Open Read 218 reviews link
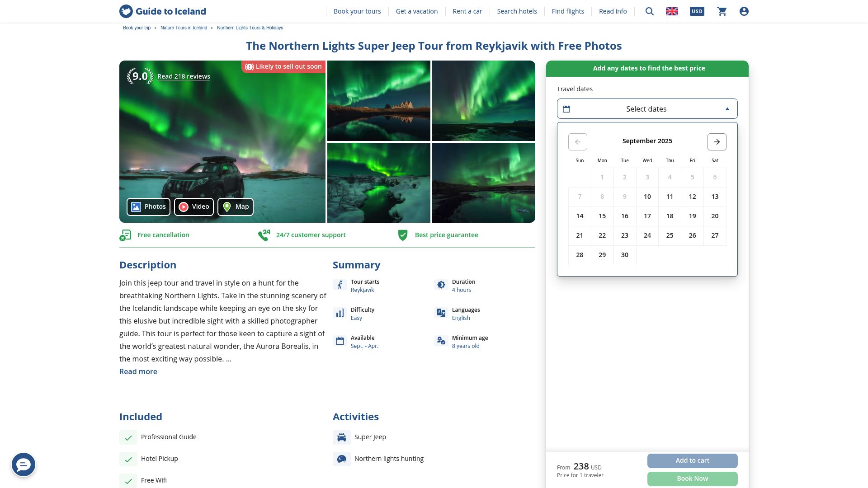The height and width of the screenshot is (488, 868). click(184, 76)
